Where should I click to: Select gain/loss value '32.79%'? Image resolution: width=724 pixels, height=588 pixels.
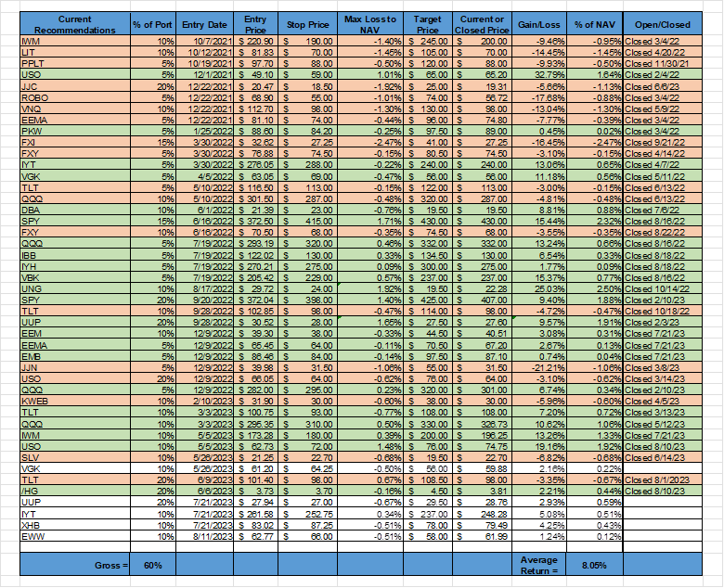pyautogui.click(x=539, y=75)
